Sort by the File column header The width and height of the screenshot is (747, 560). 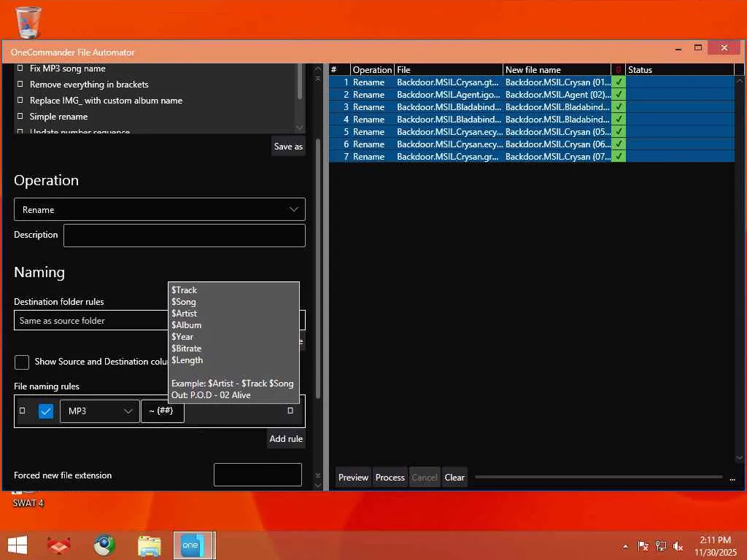click(x=449, y=69)
